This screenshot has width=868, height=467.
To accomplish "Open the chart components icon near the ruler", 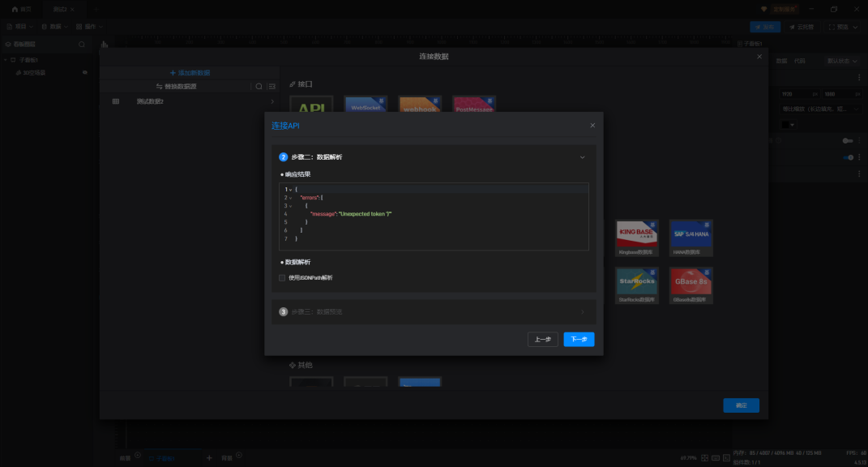I will click(x=105, y=45).
